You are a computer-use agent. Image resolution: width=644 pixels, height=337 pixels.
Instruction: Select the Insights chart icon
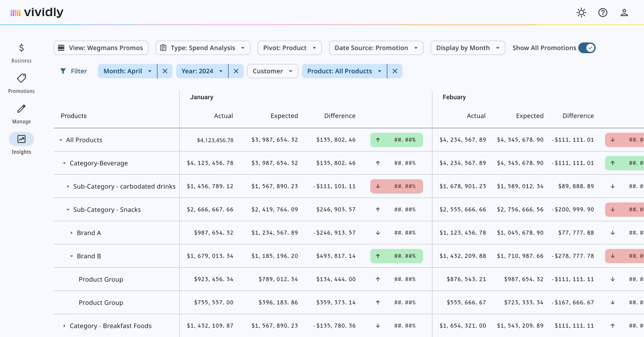click(21, 139)
